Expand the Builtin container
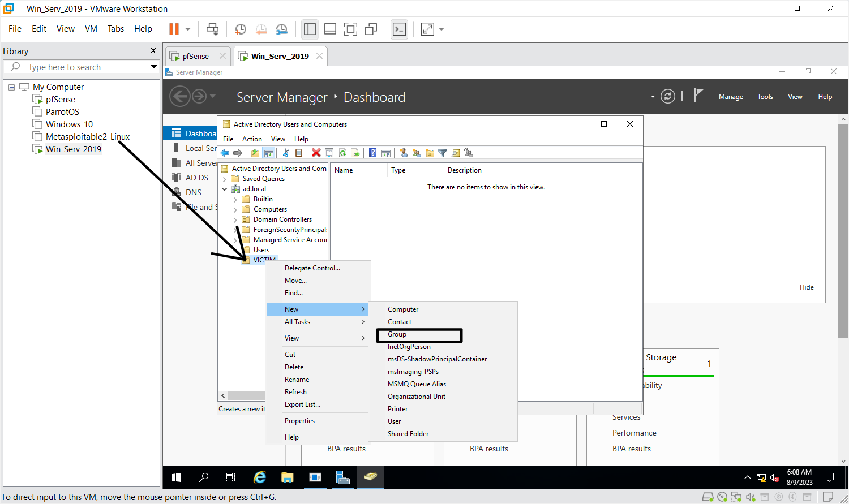The width and height of the screenshot is (849, 504). (x=235, y=199)
